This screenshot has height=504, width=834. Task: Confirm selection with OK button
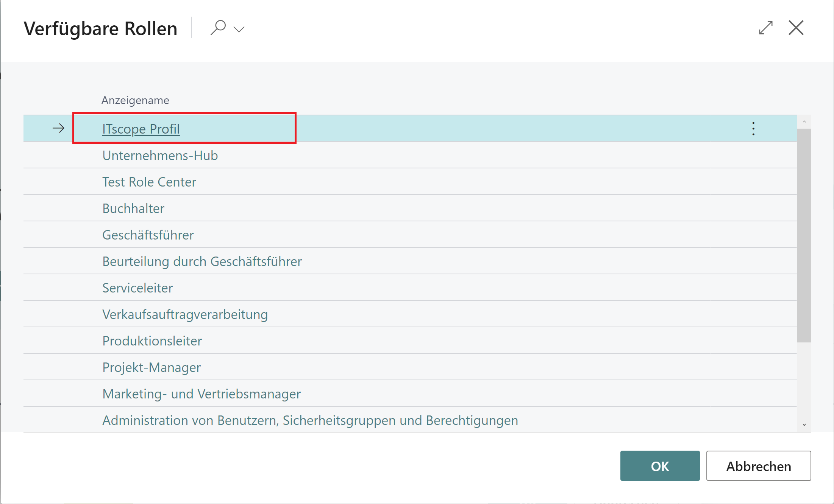pyautogui.click(x=660, y=466)
